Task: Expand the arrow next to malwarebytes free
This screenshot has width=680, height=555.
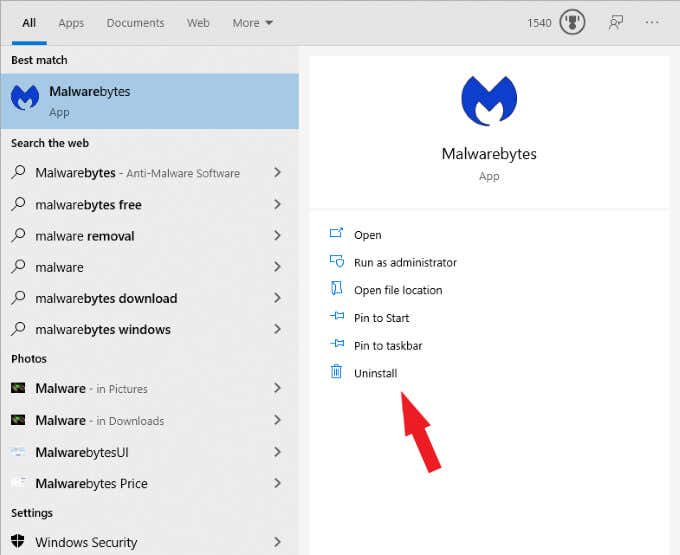Action: pyautogui.click(x=278, y=204)
